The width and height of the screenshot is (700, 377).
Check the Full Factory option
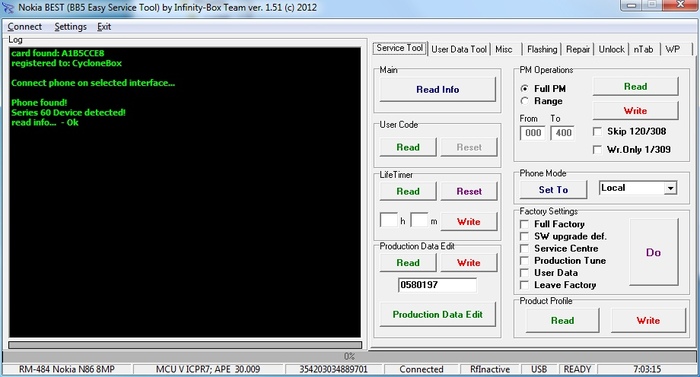[x=525, y=224]
